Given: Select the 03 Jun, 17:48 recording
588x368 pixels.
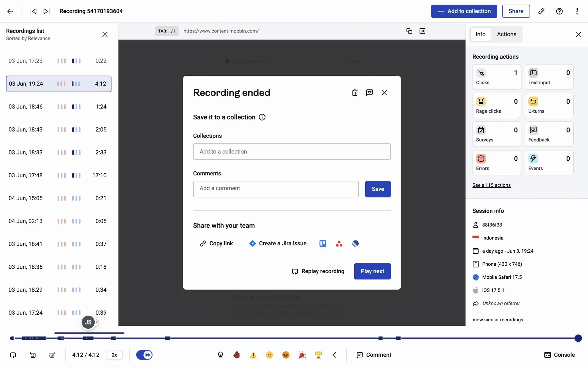Looking at the screenshot, I should coord(58,175).
